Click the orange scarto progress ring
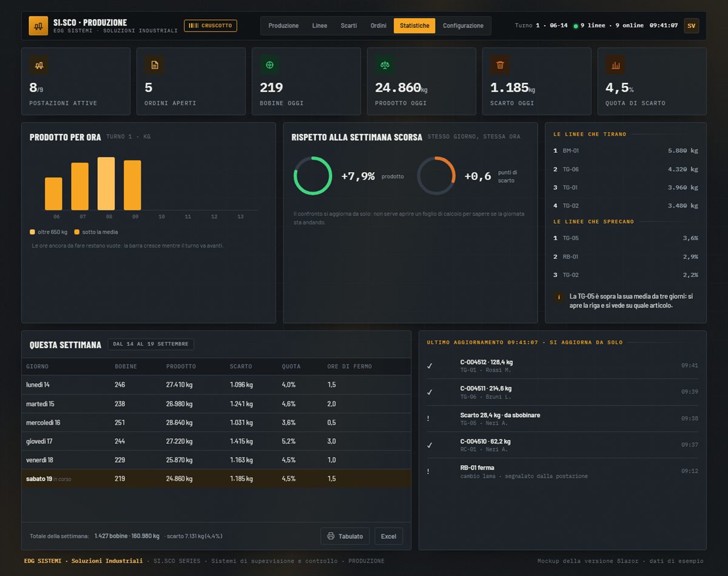Viewport: 728px width, 576px height. point(436,176)
